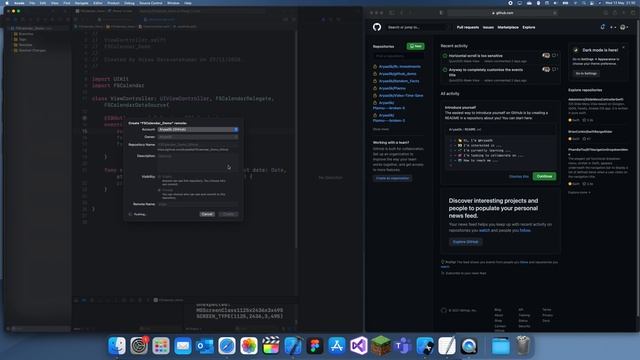
Task: Close the 'Dark mode is here!' card
Action: pos(623,48)
